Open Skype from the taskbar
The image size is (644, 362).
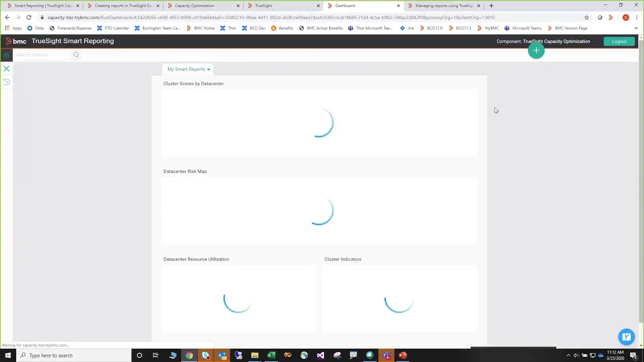[205, 355]
